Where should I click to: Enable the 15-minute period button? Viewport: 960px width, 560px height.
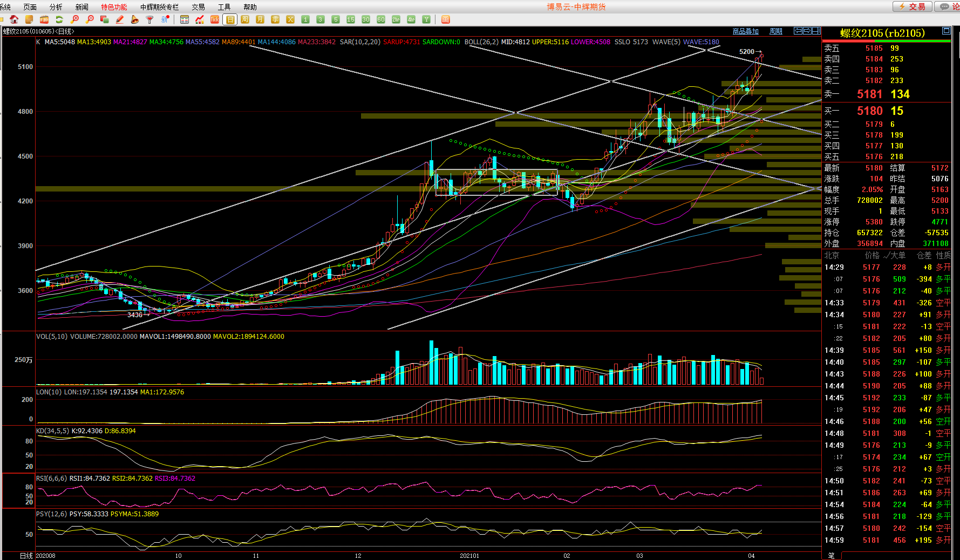pos(351,19)
